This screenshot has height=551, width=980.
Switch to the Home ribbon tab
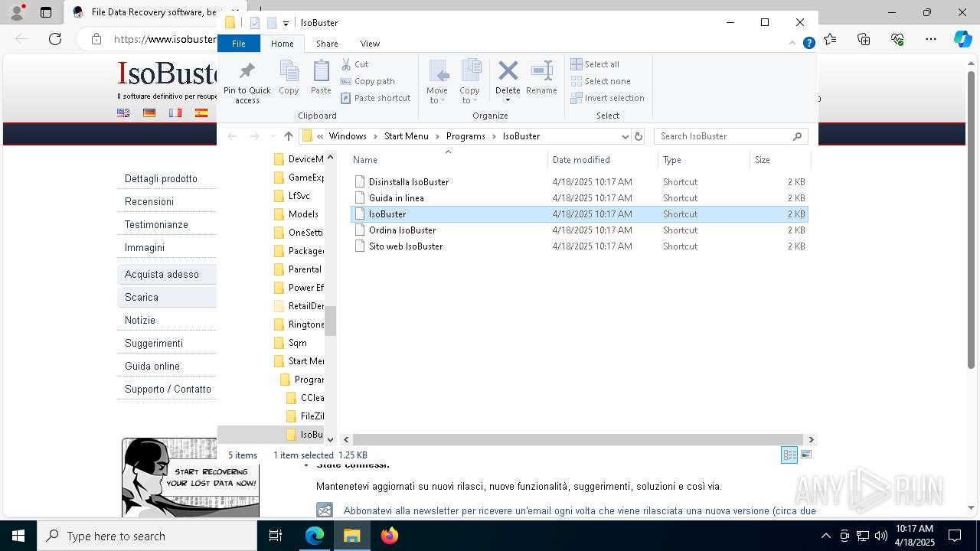282,44
